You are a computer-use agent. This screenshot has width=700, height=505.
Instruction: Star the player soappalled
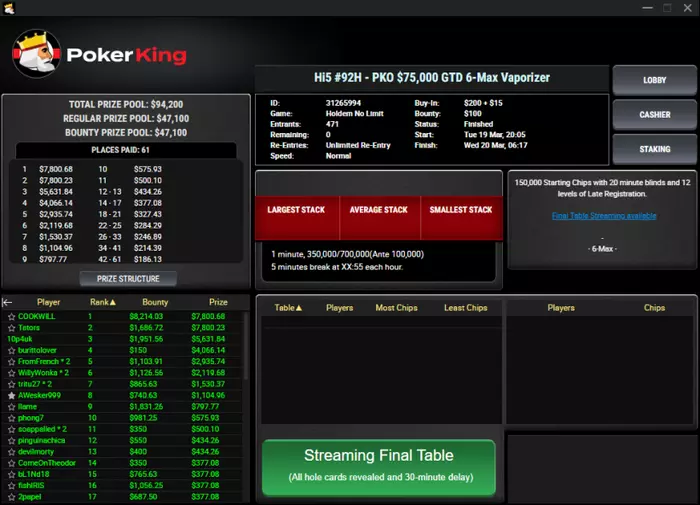(x=12, y=429)
